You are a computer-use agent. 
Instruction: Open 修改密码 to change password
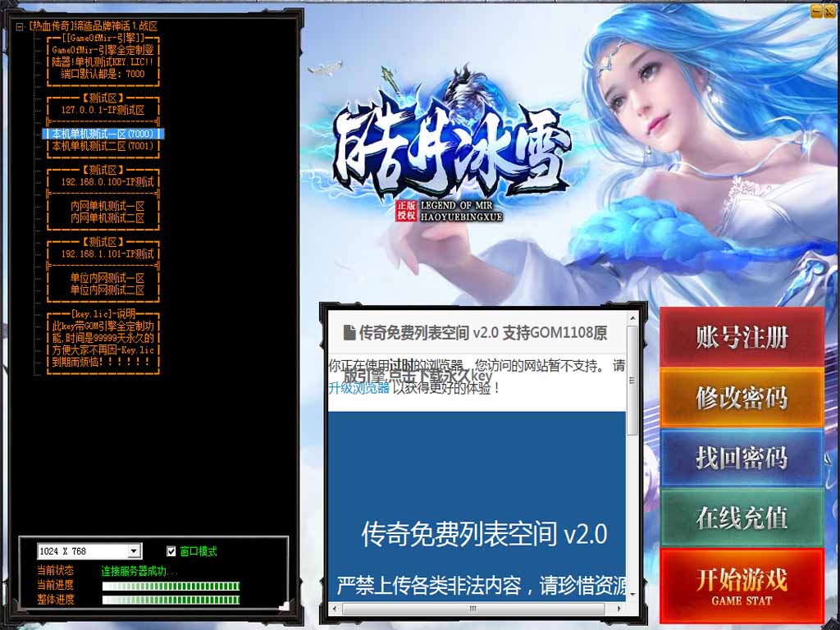[742, 398]
